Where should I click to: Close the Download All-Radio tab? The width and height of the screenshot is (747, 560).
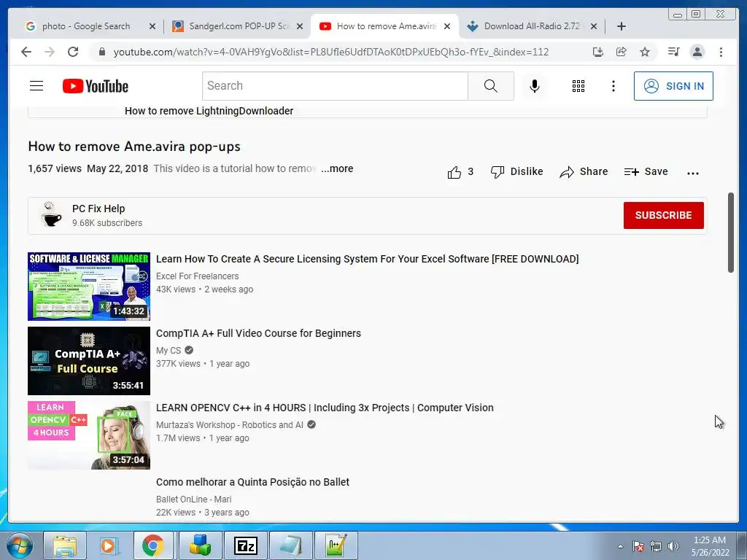[594, 26]
